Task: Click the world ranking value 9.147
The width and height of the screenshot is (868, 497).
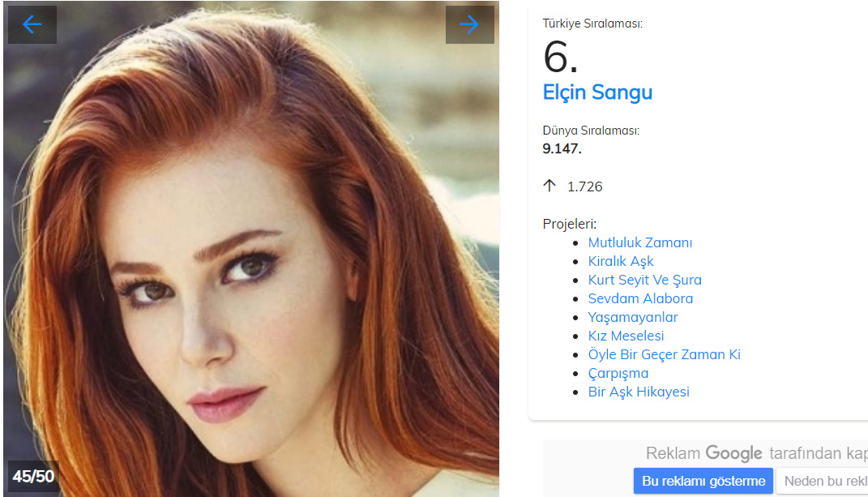Action: pos(562,148)
